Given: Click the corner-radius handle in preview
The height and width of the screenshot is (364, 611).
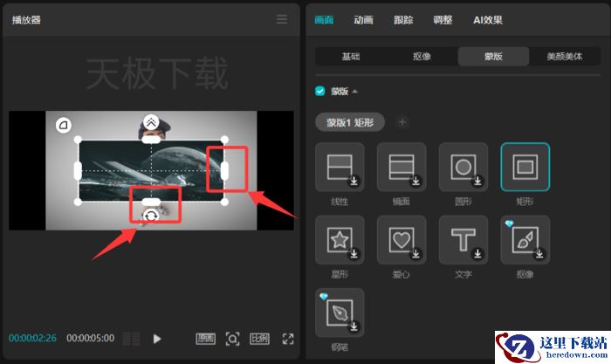Looking at the screenshot, I should (64, 125).
